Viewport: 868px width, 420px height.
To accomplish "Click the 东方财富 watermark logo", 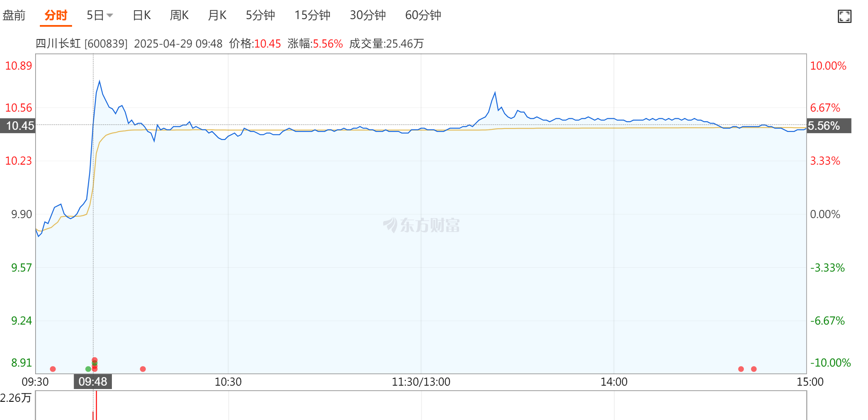I will click(421, 225).
